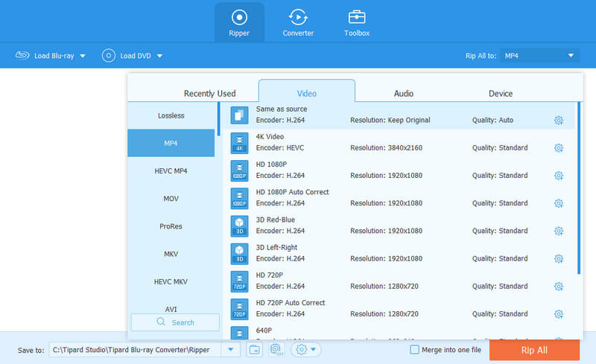
Task: Select the Device tab
Action: coord(501,93)
